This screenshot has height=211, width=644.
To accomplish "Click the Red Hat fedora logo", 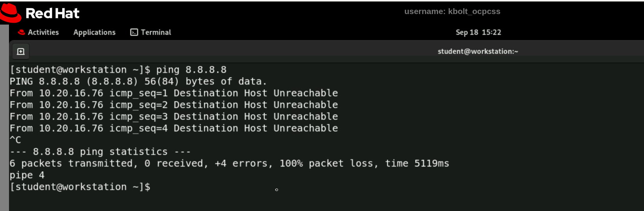I will 11,13.
